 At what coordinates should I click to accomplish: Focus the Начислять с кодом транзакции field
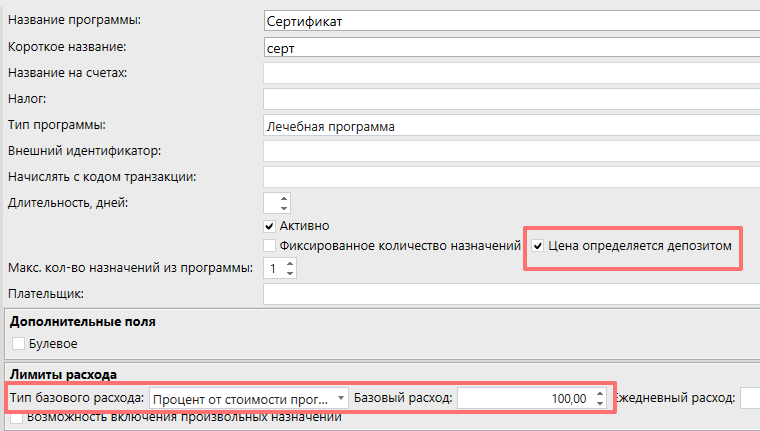click(x=510, y=177)
